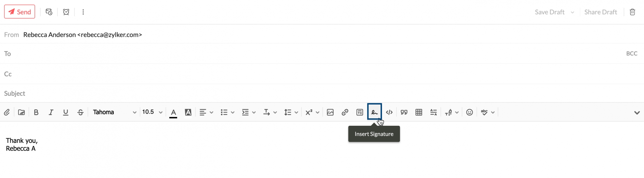
Task: Click the insert HTML code icon
Action: pyautogui.click(x=389, y=112)
